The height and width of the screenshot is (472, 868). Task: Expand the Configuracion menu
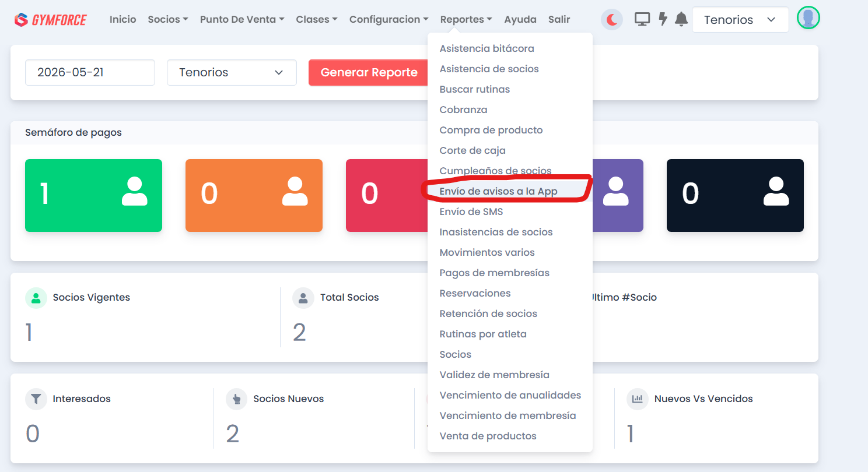pyautogui.click(x=389, y=19)
